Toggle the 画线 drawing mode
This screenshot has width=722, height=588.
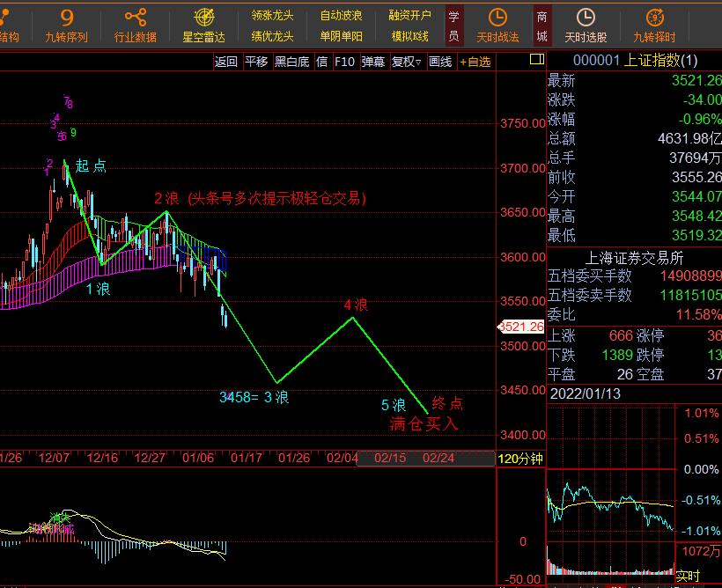click(x=440, y=62)
